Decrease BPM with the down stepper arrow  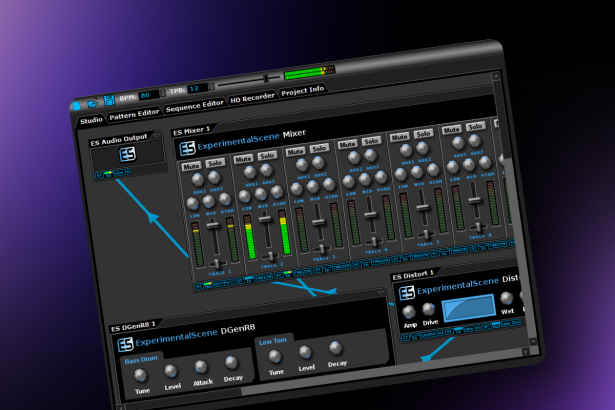click(x=163, y=95)
